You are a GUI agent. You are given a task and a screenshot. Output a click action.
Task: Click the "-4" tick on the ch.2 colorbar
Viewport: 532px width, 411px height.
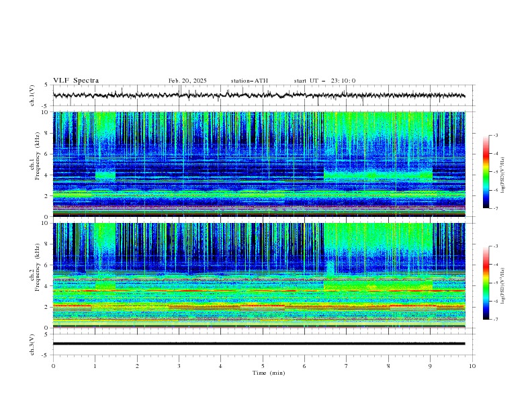click(495, 265)
